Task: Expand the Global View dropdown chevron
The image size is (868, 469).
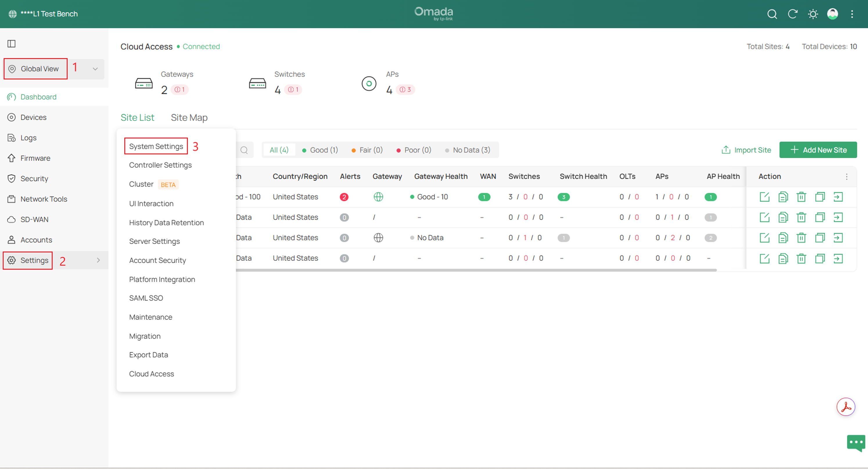Action: pyautogui.click(x=95, y=69)
